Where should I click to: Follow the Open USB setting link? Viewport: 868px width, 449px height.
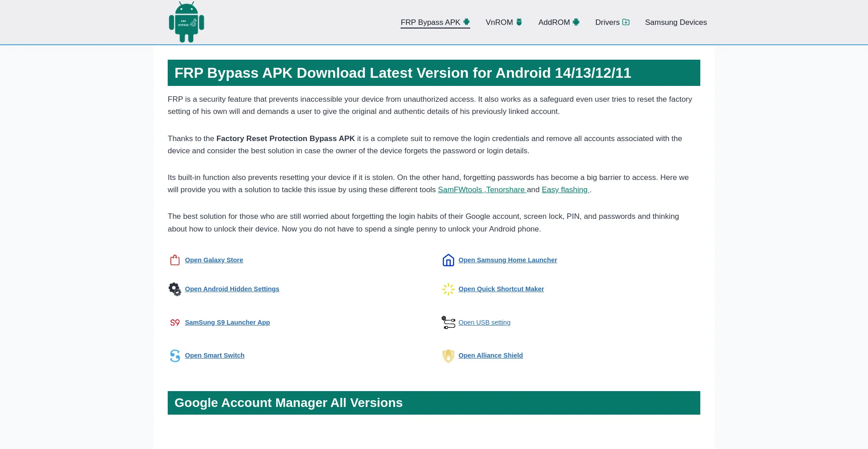pos(484,322)
